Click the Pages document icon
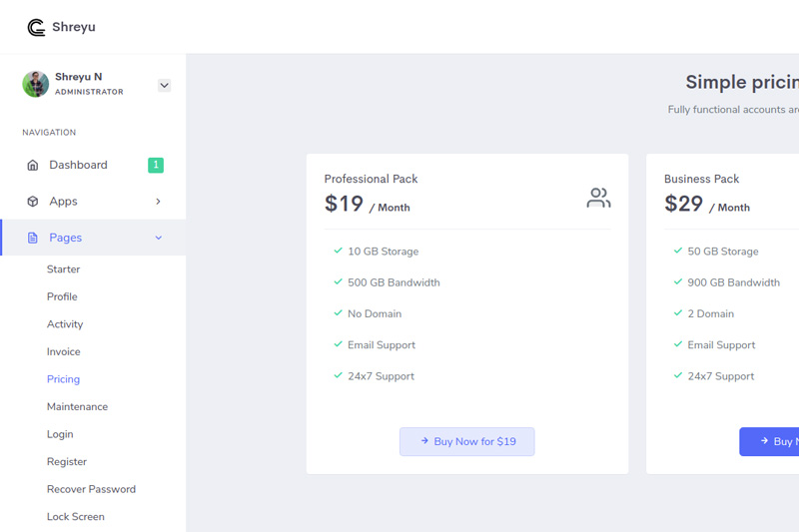The height and width of the screenshot is (532, 799). [33, 238]
